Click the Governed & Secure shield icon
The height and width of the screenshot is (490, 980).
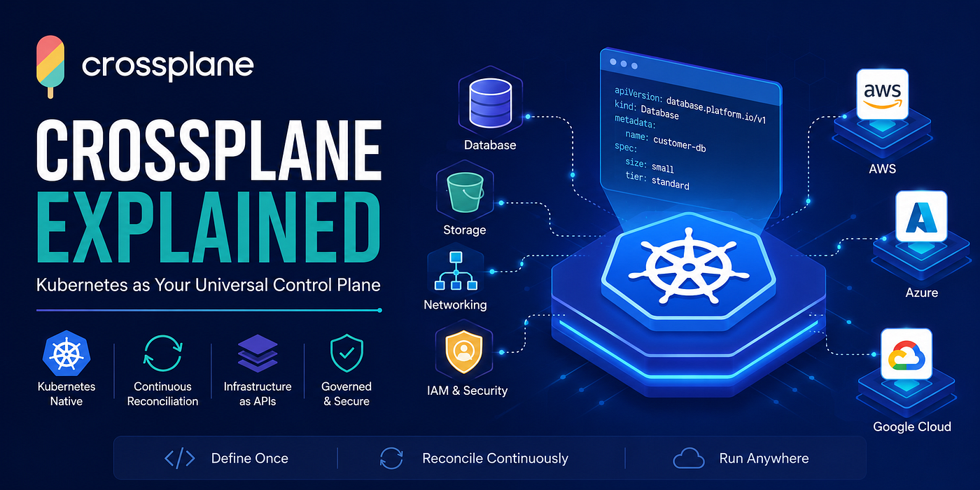(x=346, y=353)
